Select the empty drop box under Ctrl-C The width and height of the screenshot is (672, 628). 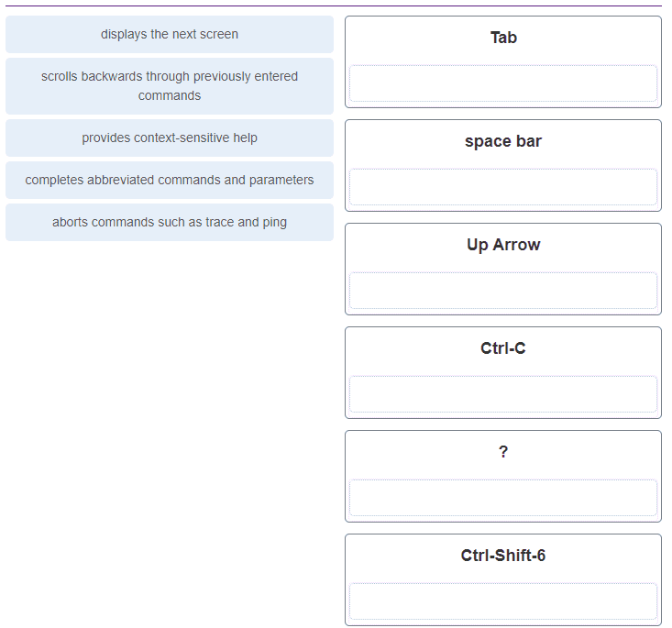coord(503,394)
